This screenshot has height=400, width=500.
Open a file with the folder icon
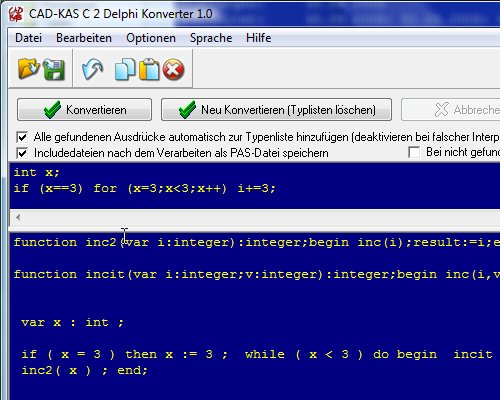[x=29, y=69]
